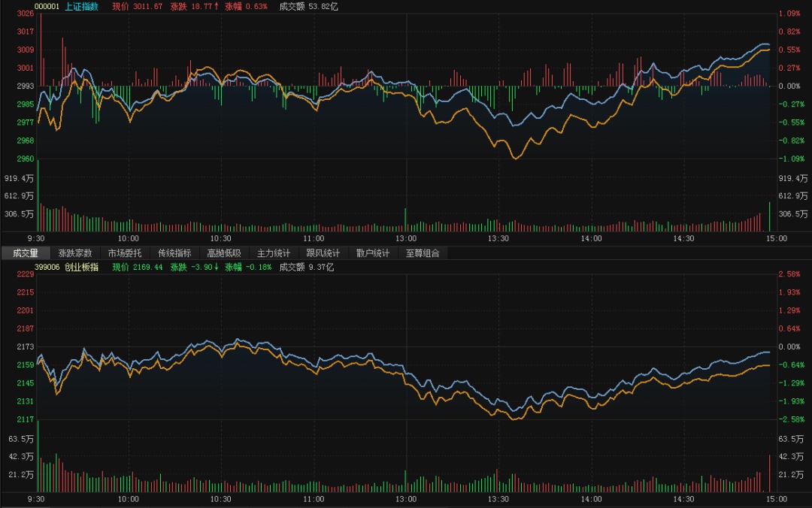Image resolution: width=812 pixels, height=508 pixels.
Task: Click the 3001 price axis label
Action: (x=26, y=68)
